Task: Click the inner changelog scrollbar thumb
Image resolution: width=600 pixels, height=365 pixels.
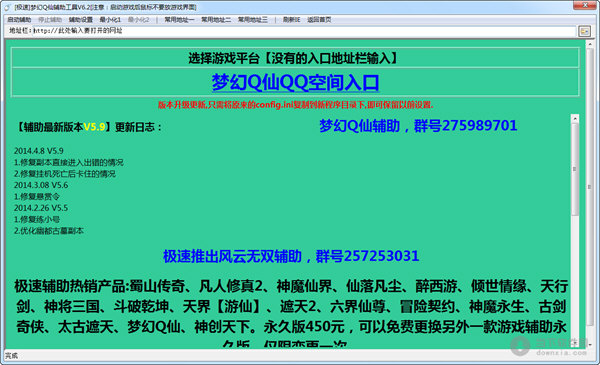Action: click(x=575, y=169)
